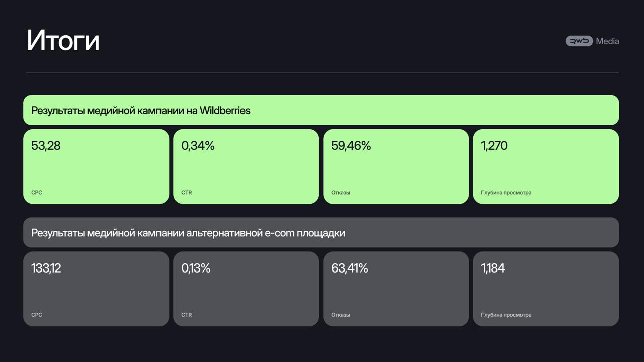Screen dimensions: 644x362
Task: Click the "Отказы" label in the green card
Action: (x=341, y=193)
